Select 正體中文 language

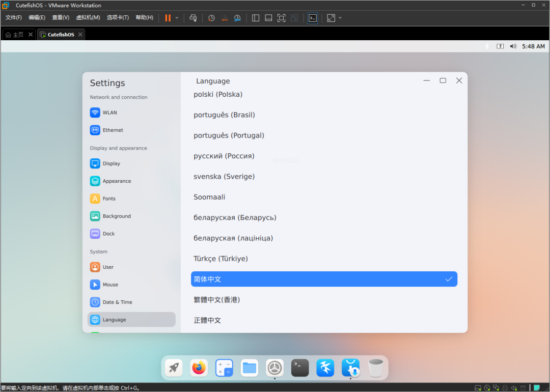click(324, 320)
